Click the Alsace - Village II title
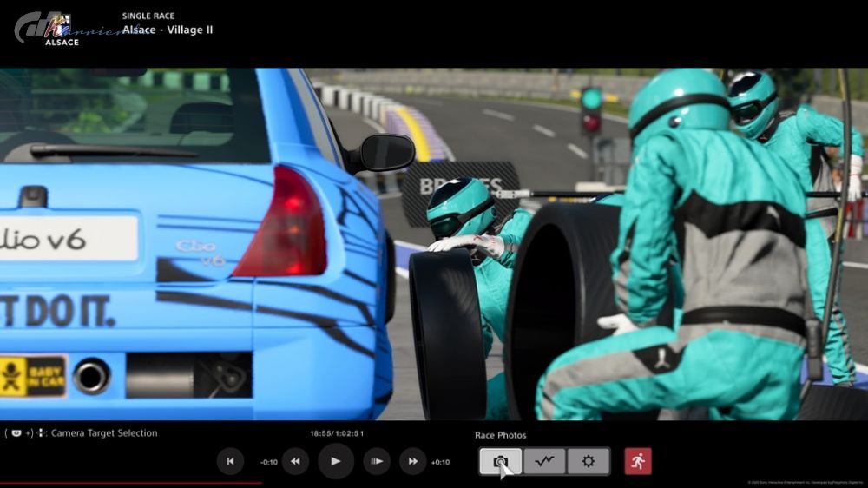Viewport: 868px width, 488px height. click(168, 30)
